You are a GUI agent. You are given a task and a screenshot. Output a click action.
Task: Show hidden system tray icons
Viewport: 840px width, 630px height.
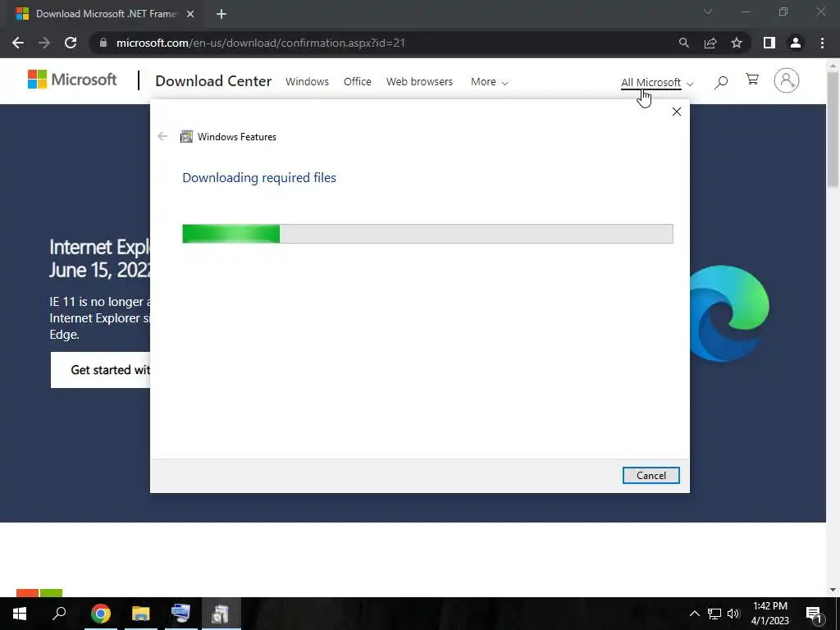[x=694, y=614]
